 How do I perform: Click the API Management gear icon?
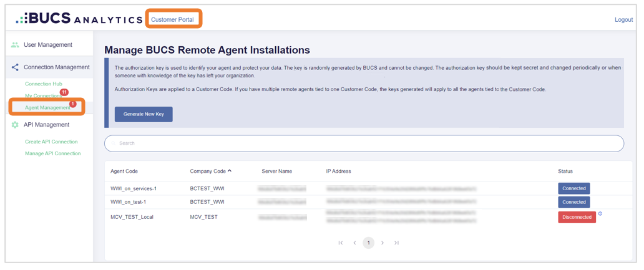[x=15, y=125]
